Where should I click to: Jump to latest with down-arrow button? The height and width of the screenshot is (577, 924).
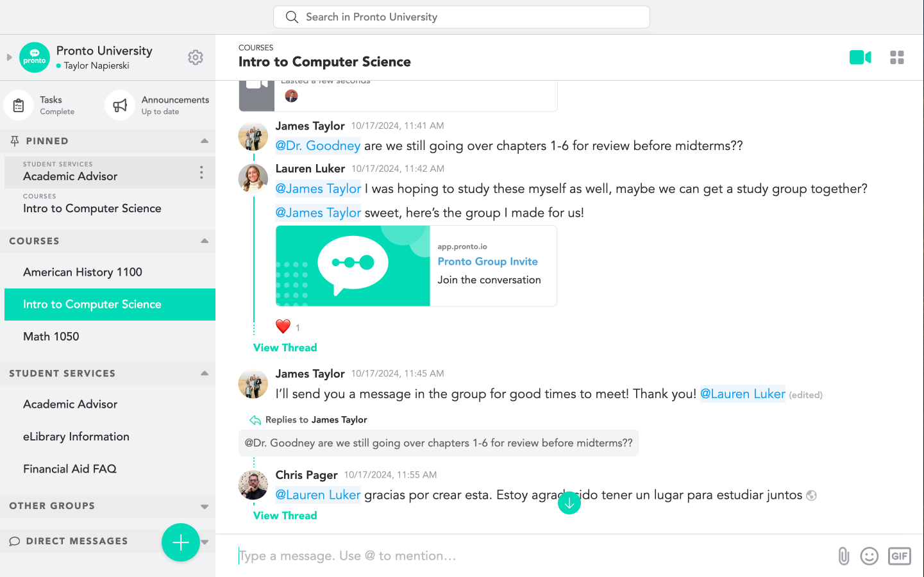point(569,503)
